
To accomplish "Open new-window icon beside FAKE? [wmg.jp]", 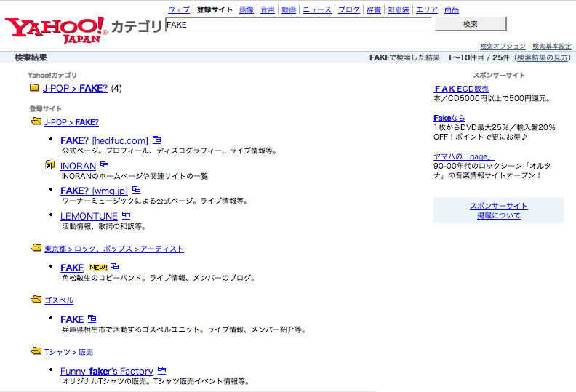I will click(x=136, y=190).
